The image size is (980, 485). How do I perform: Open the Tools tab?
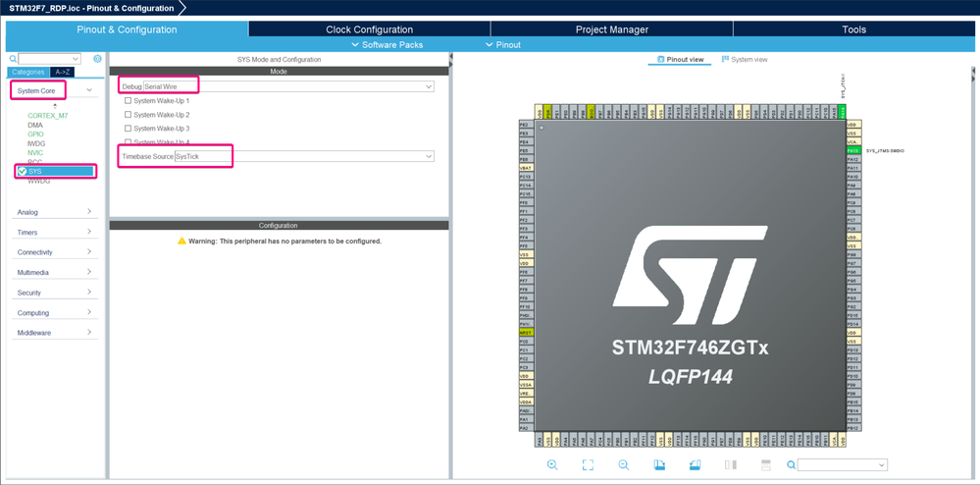[853, 29]
